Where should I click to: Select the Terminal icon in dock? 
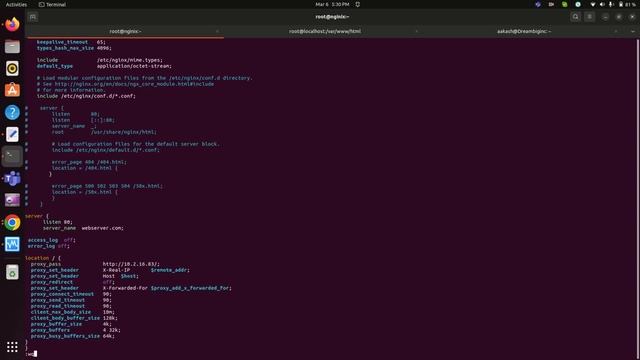pyautogui.click(x=12, y=156)
